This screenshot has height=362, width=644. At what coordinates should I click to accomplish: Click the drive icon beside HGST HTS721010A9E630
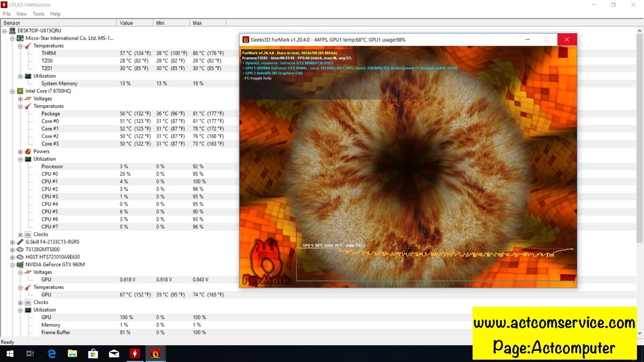[x=20, y=257]
